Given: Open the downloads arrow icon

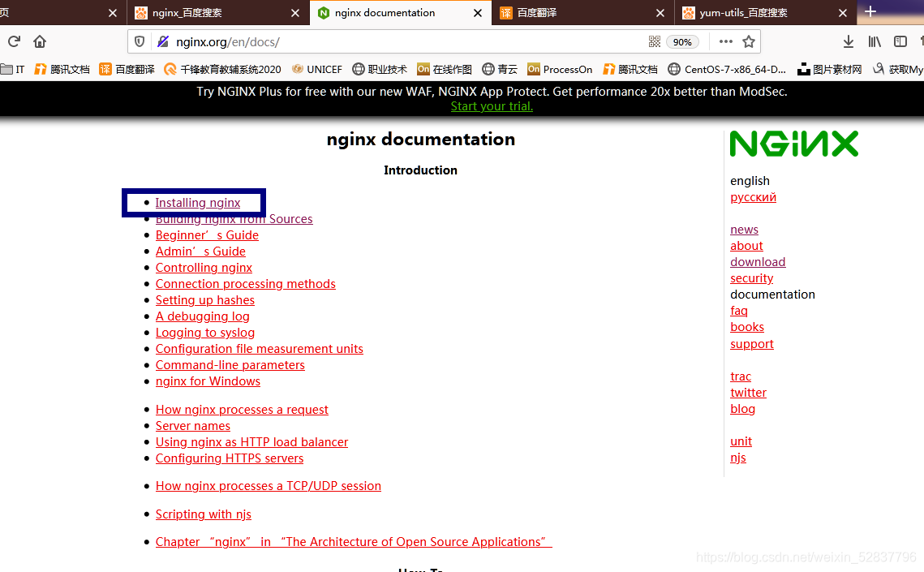Looking at the screenshot, I should [848, 41].
